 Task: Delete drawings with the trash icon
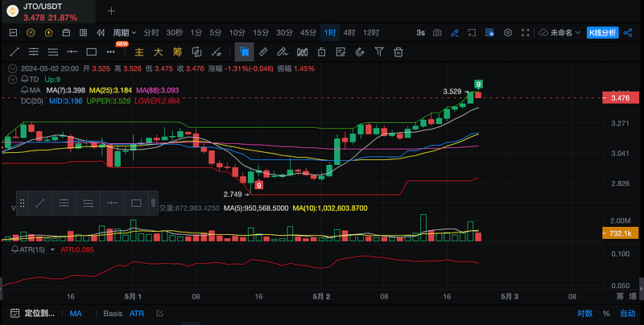pyautogui.click(x=398, y=51)
